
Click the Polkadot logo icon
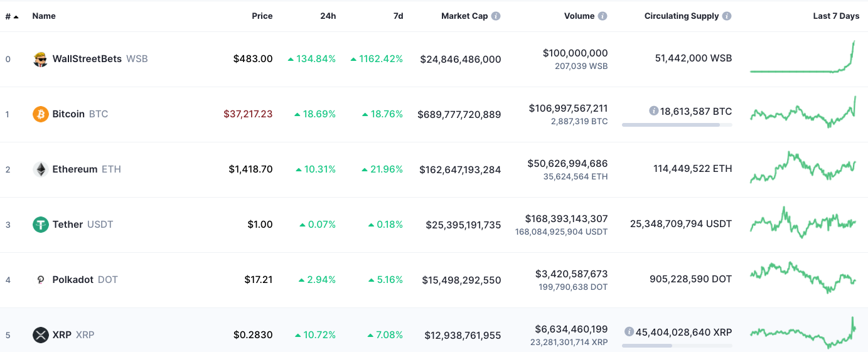[41, 280]
